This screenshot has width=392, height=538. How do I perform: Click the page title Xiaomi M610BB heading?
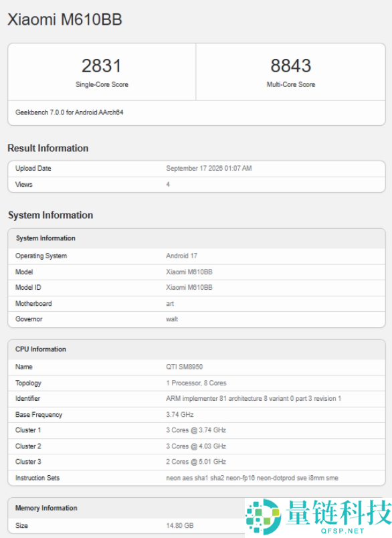(65, 19)
